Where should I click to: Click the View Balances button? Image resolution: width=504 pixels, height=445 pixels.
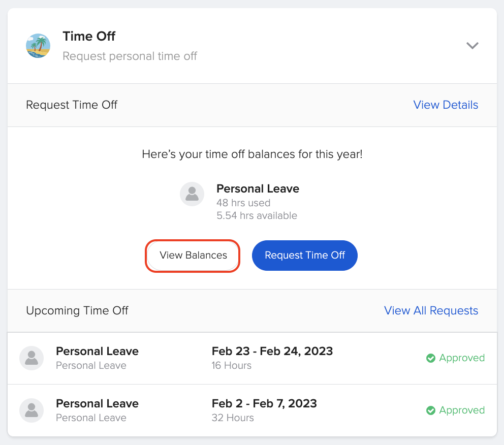click(x=193, y=256)
